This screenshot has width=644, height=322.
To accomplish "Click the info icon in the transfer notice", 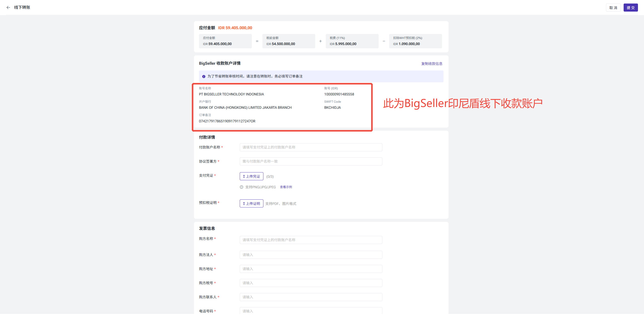I will click(204, 77).
